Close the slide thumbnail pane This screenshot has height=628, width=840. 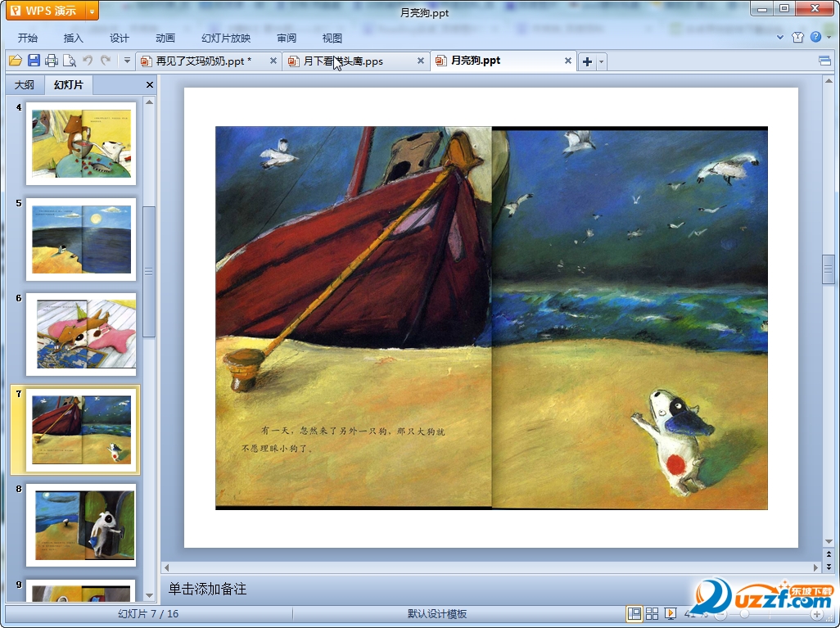(150, 84)
